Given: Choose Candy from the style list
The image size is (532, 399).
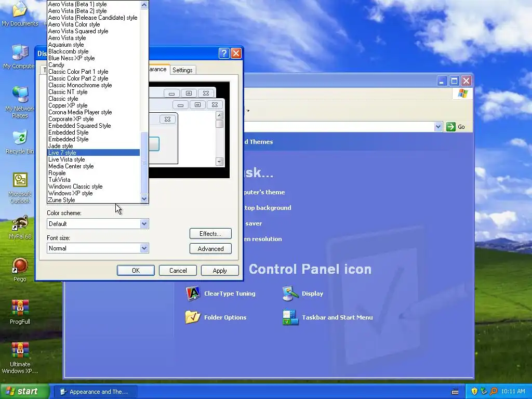Looking at the screenshot, I should pos(94,65).
